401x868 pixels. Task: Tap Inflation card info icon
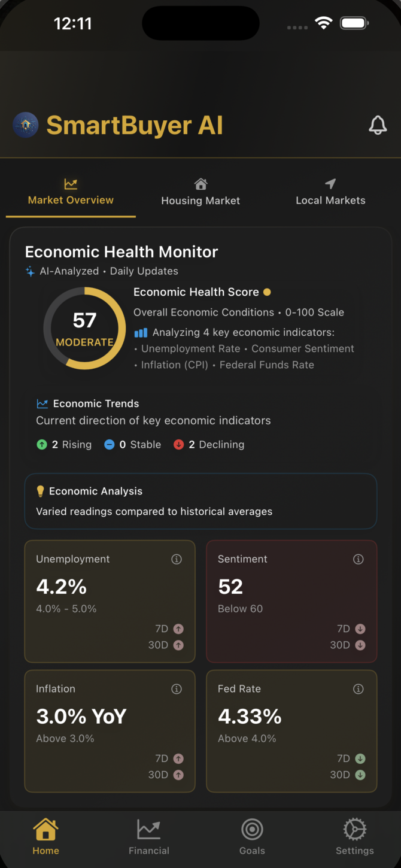click(x=177, y=689)
